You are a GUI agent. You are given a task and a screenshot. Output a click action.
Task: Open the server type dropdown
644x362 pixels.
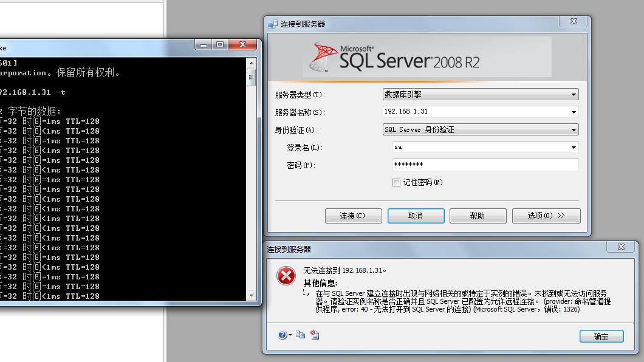point(481,94)
